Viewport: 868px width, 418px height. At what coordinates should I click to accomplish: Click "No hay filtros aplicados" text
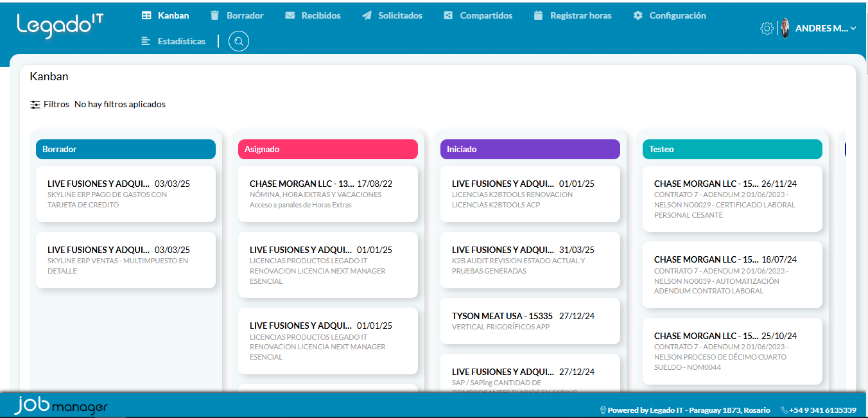coord(120,104)
